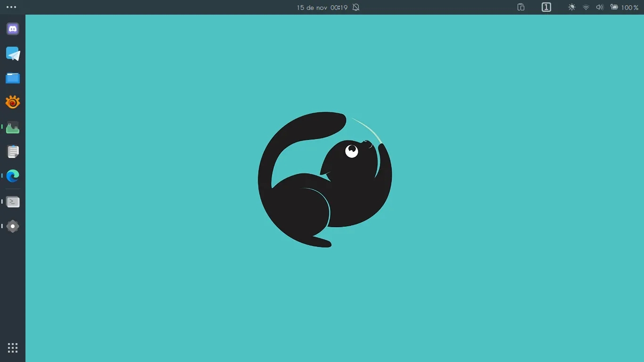Click the volume speaker icon
This screenshot has width=644, height=362.
point(600,8)
